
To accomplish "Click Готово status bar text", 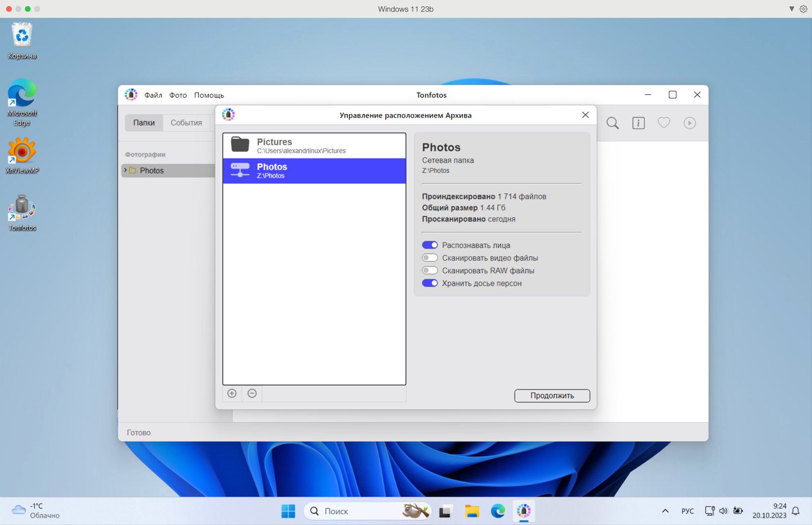I will click(140, 433).
